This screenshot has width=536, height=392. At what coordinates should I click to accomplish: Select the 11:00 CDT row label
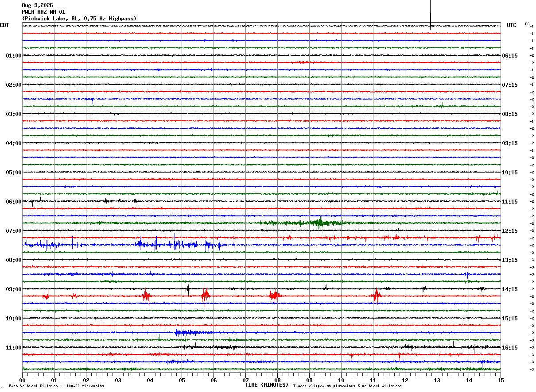click(x=14, y=348)
